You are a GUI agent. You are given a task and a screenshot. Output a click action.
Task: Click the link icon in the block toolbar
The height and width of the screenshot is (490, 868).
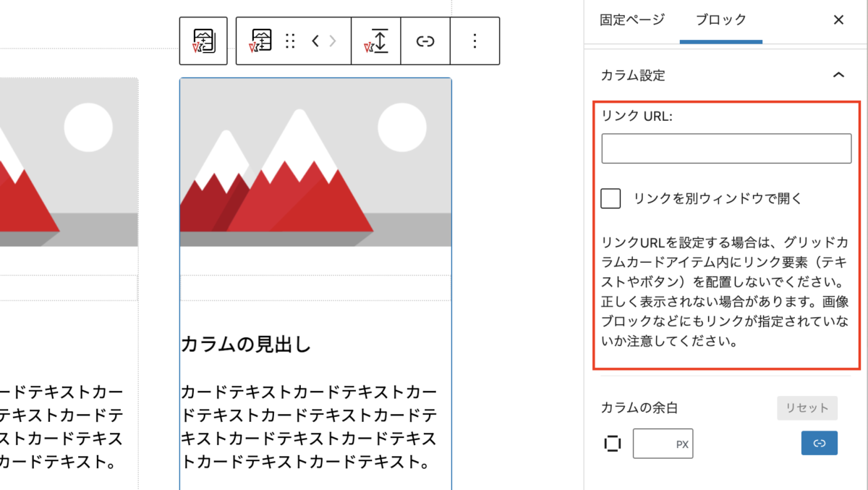point(425,41)
